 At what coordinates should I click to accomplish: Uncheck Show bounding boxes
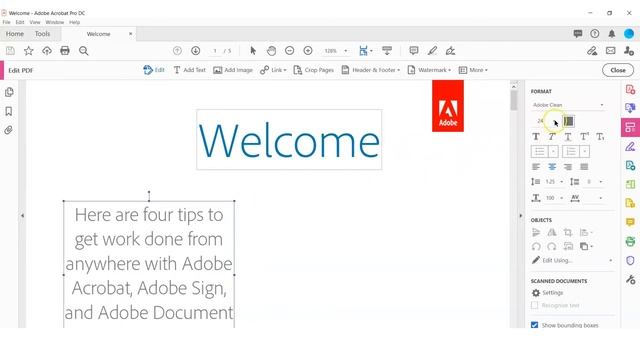pos(534,325)
